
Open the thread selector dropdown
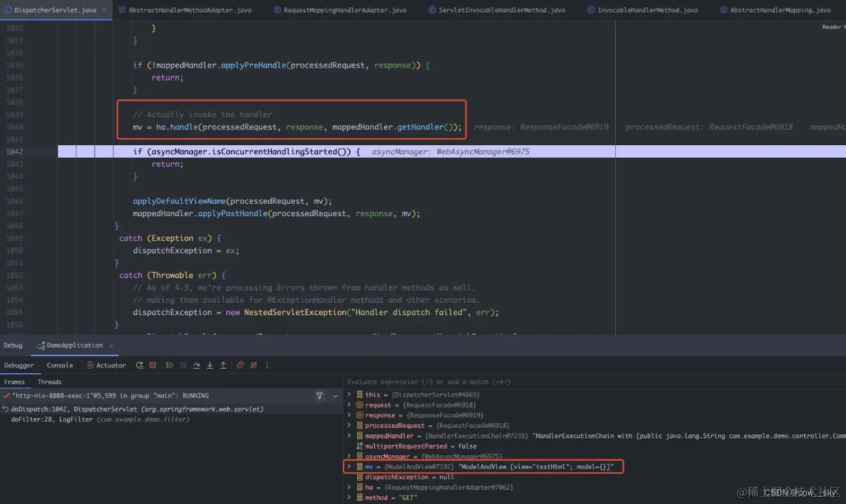[336, 396]
